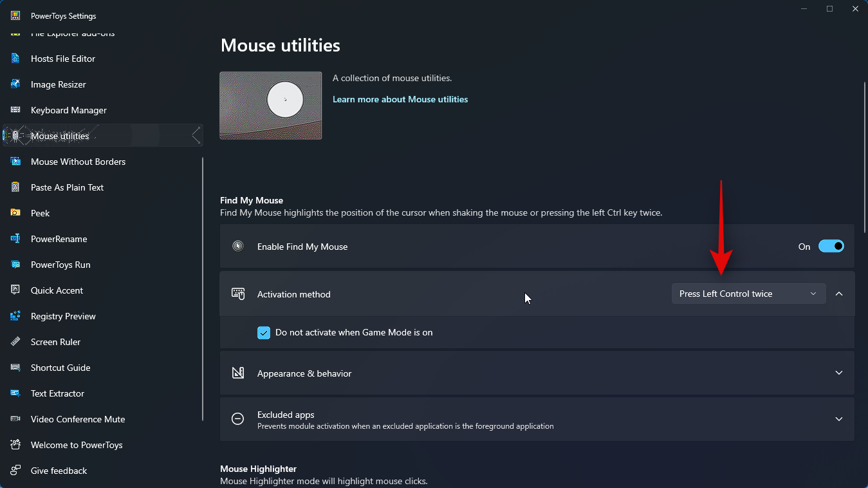Click the Appearance & behavior icon
Image resolution: width=868 pixels, height=488 pixels.
[x=238, y=373]
